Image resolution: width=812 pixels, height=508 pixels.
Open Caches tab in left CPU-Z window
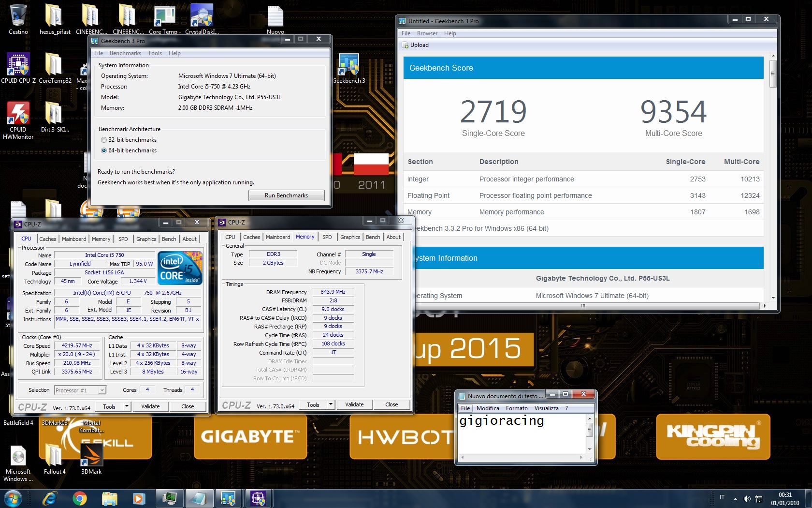tap(48, 239)
